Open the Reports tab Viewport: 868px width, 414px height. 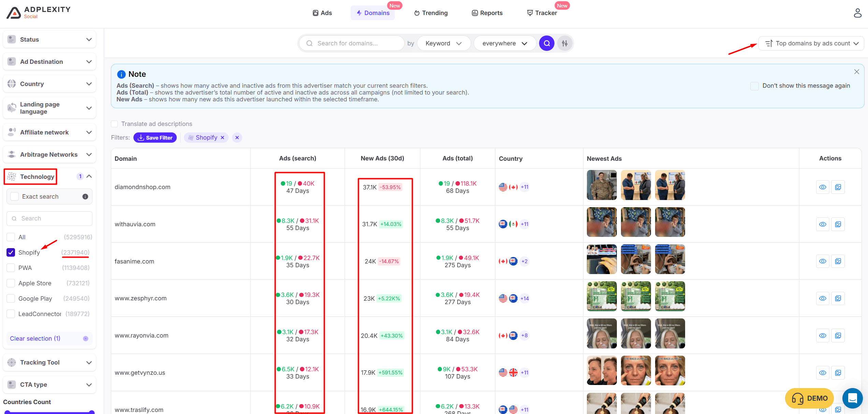pos(487,13)
